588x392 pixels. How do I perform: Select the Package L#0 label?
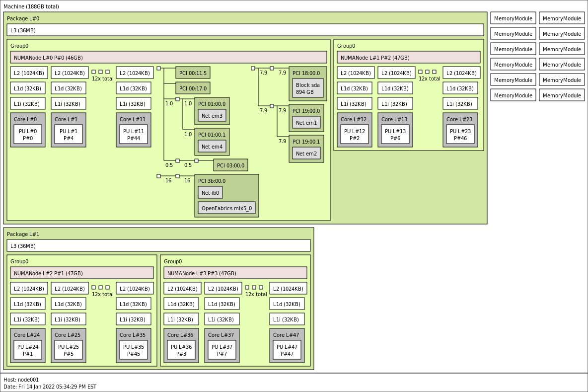click(23, 18)
